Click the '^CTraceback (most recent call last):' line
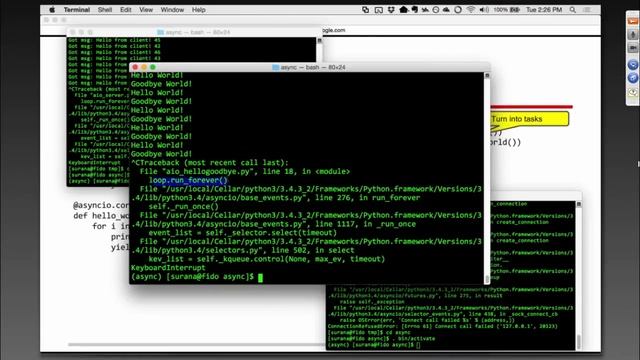 coord(209,162)
